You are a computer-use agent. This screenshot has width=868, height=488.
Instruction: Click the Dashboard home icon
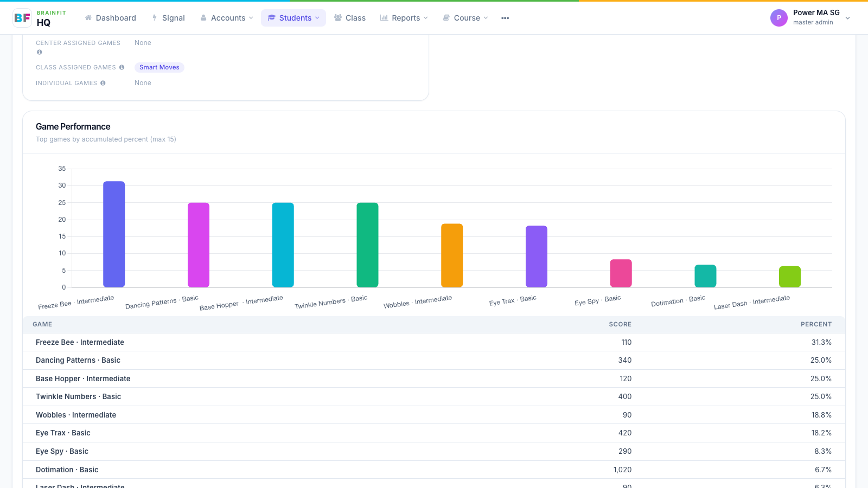click(88, 18)
